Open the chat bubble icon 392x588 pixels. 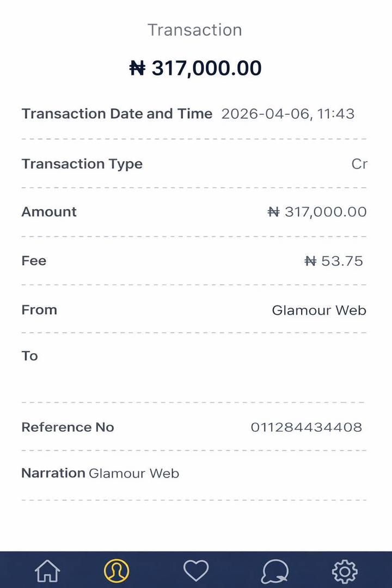click(x=274, y=571)
